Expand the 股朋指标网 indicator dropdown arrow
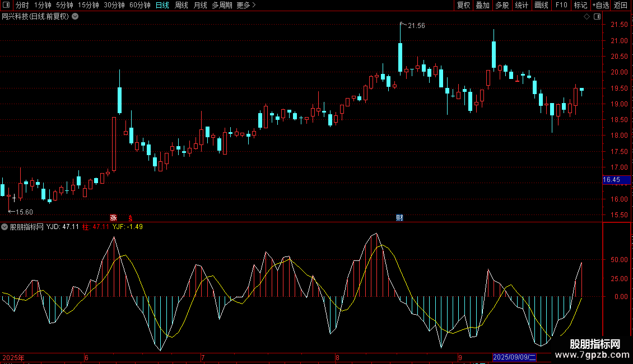 (x=5, y=227)
